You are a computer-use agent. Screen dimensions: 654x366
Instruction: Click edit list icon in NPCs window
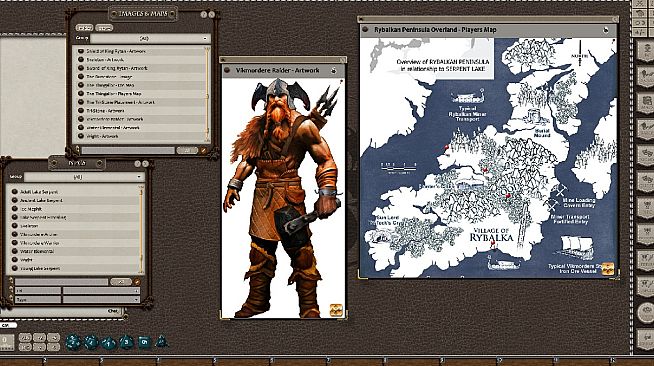136,282
